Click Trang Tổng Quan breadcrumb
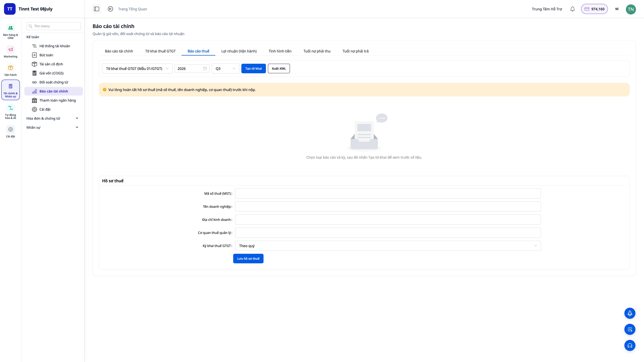 click(132, 9)
